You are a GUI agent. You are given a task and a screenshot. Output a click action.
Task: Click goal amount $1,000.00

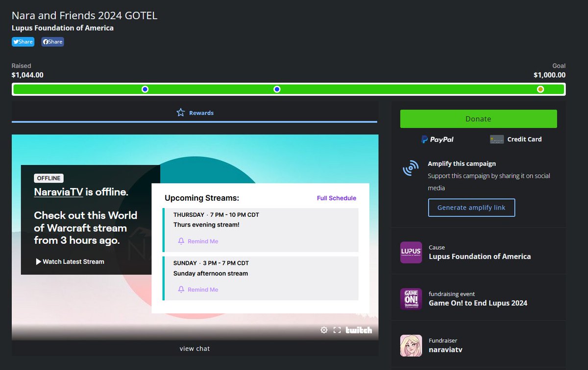pos(549,75)
